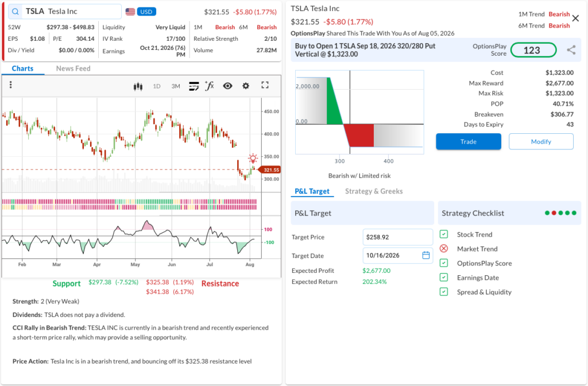Click the blue Trade button
Image resolution: width=588 pixels, height=386 pixels.
pyautogui.click(x=469, y=141)
